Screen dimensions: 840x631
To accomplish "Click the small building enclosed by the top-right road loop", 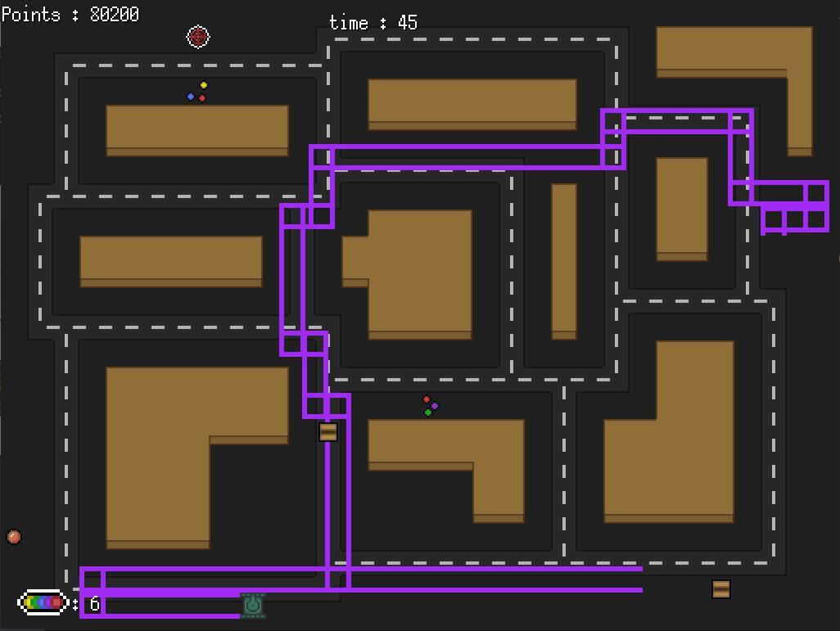I will [682, 209].
